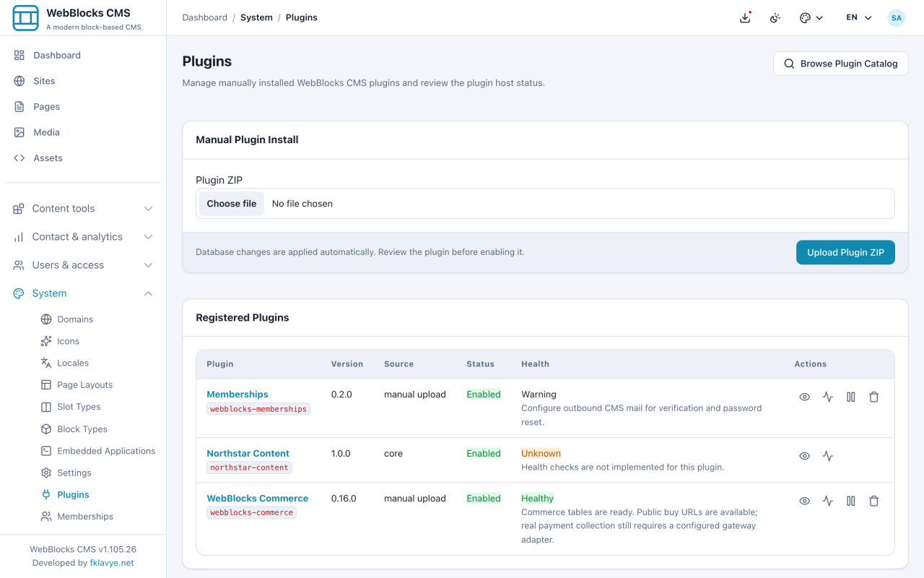This screenshot has height=578, width=924.
Task: Click version 0.2.0 cell
Action: pyautogui.click(x=341, y=394)
